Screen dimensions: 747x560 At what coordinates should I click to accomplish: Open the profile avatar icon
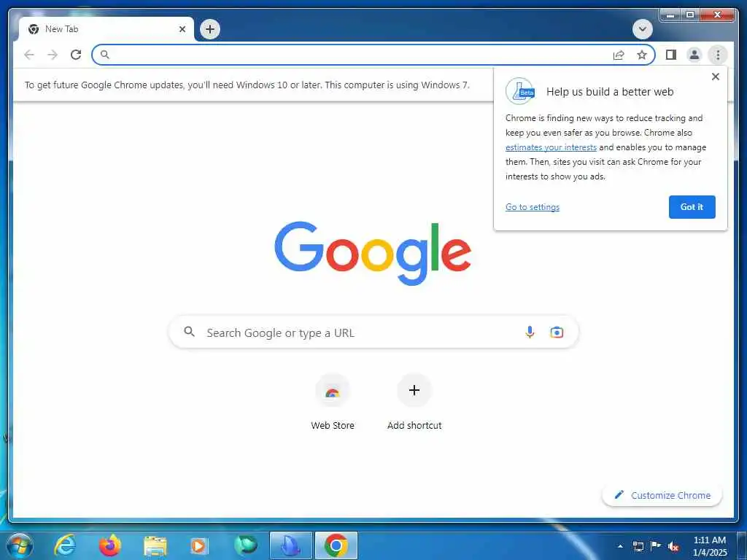pos(694,55)
